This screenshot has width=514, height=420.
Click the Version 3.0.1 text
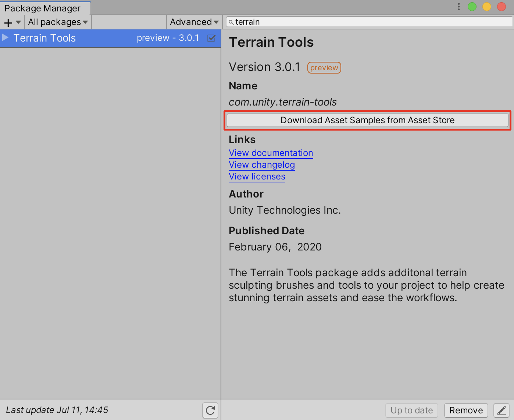point(265,67)
